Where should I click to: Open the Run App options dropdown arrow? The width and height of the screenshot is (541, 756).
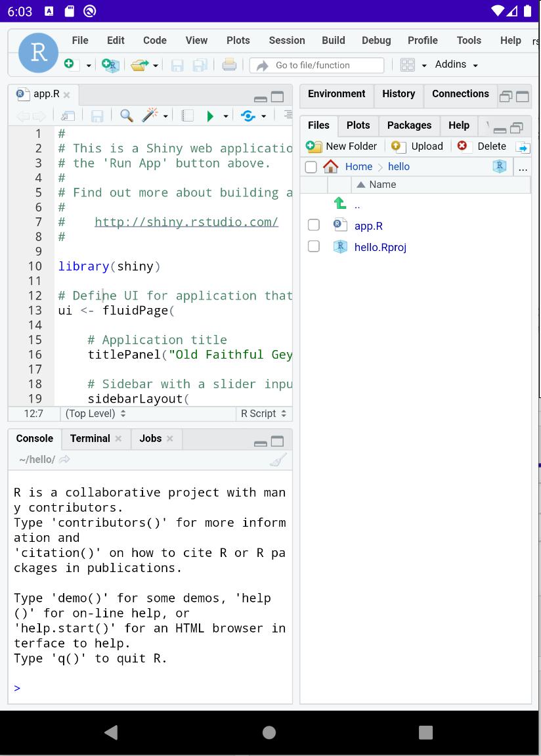[x=225, y=116]
